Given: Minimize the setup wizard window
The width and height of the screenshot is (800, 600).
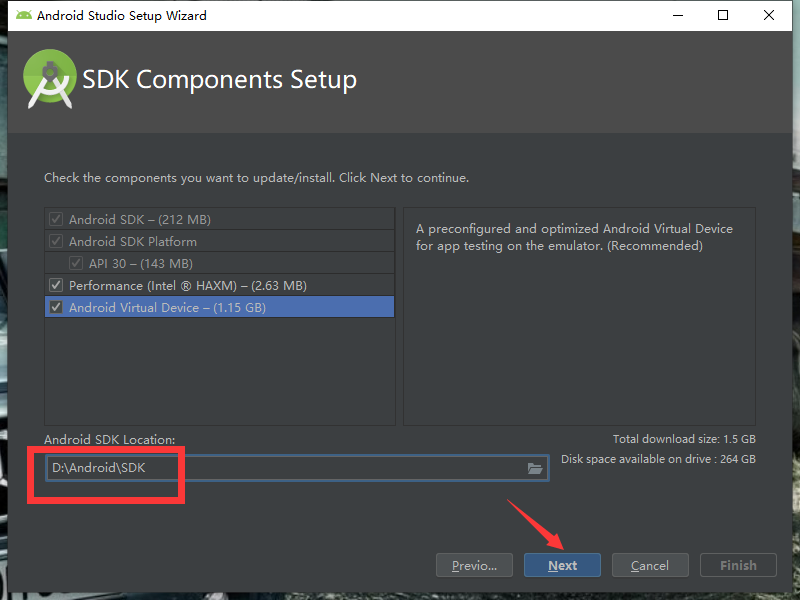Looking at the screenshot, I should (x=677, y=15).
